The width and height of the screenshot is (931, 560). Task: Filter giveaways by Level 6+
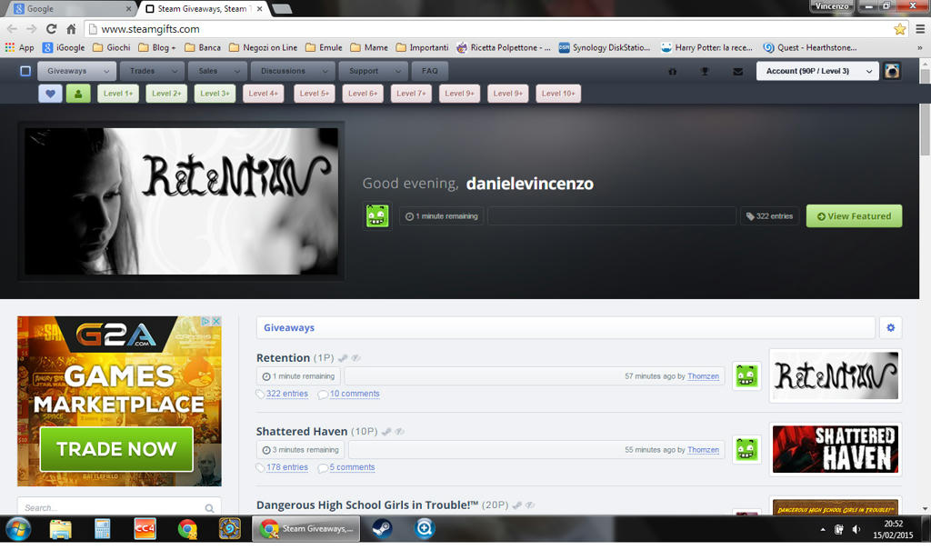pyautogui.click(x=363, y=94)
